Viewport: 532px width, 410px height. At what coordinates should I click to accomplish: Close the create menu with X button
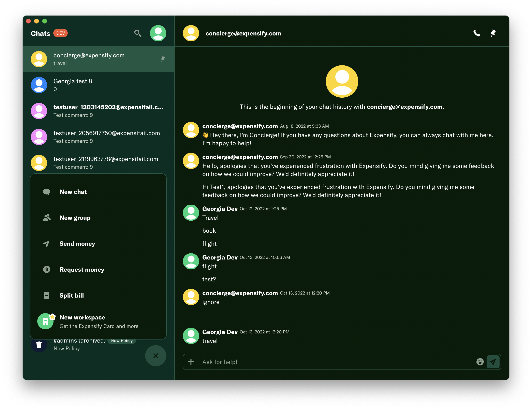point(156,356)
